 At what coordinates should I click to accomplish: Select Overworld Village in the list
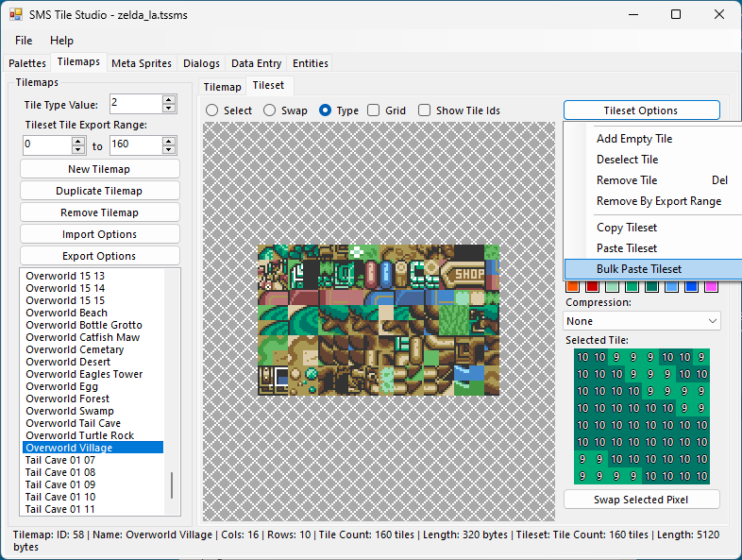(93, 448)
